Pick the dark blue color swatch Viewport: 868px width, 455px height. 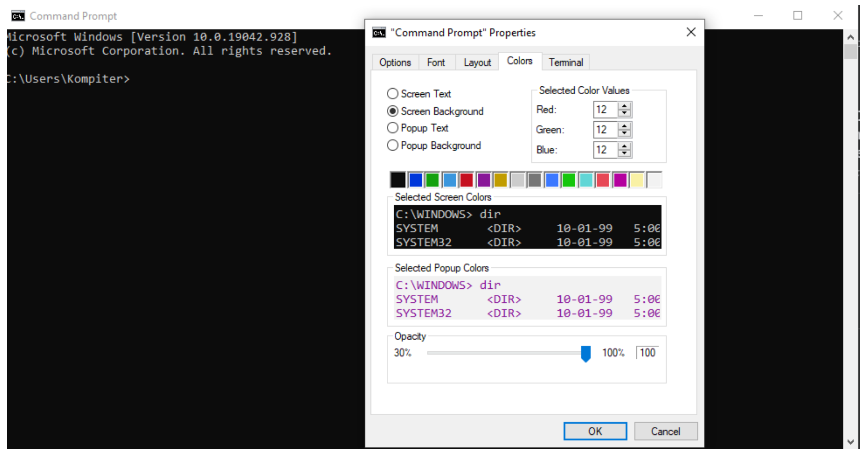[x=415, y=180]
